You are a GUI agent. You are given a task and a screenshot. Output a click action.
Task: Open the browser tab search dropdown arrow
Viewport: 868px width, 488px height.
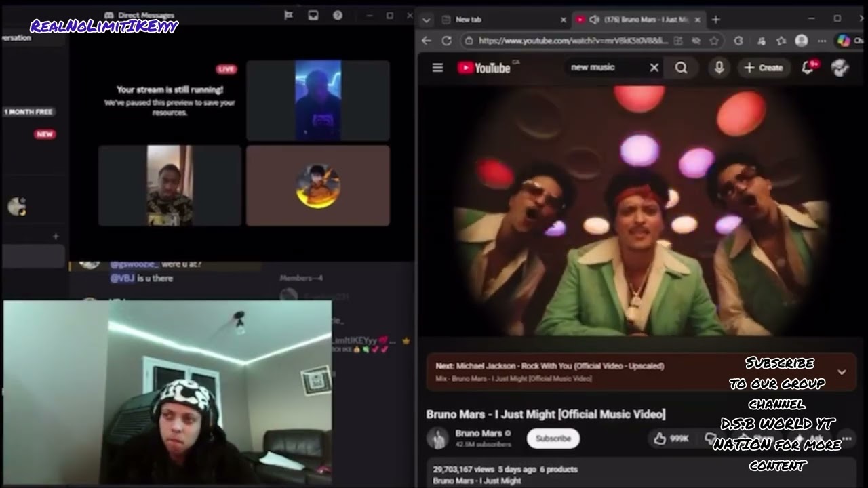coord(426,20)
